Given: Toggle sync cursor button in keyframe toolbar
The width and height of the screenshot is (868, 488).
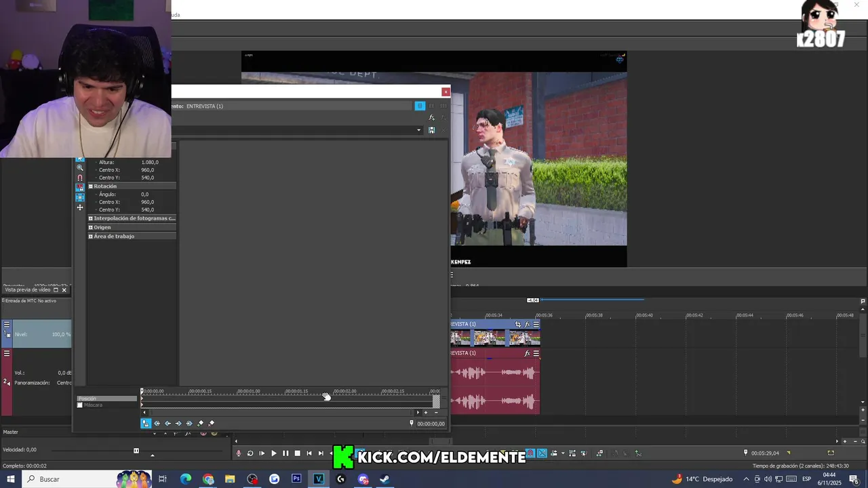Looking at the screenshot, I should coord(146,424).
